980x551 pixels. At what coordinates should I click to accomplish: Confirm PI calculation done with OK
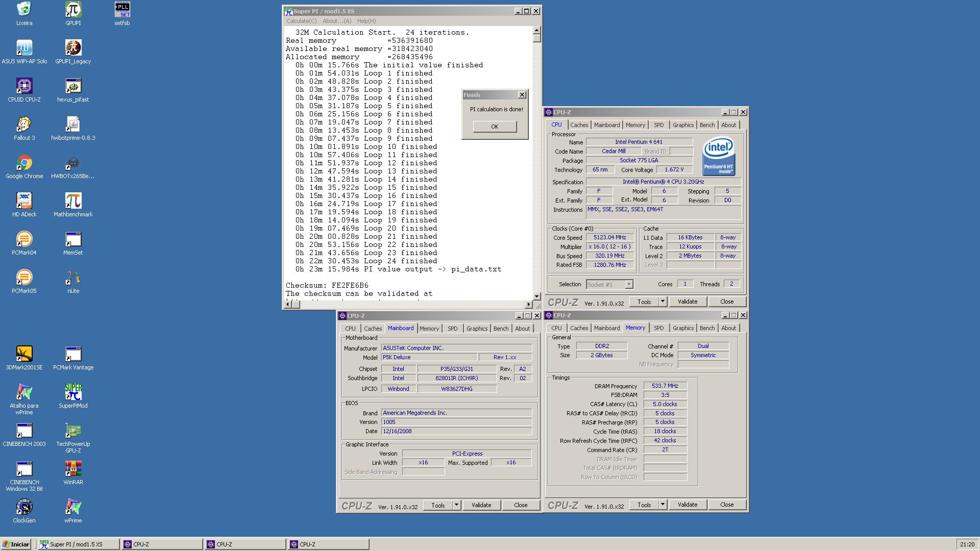point(495,127)
